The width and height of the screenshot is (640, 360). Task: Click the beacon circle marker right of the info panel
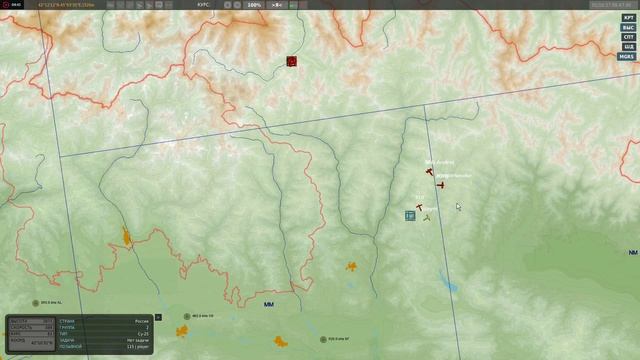187,316
